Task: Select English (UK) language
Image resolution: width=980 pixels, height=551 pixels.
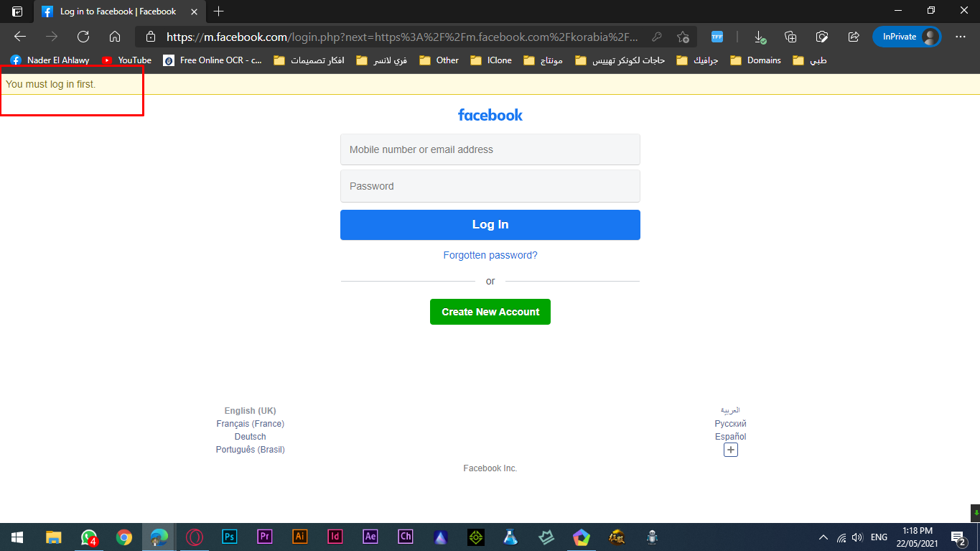Action: coord(251,411)
